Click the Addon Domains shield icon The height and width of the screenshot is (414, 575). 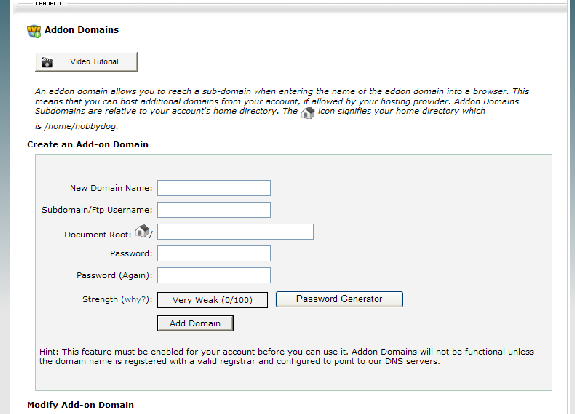tap(34, 31)
